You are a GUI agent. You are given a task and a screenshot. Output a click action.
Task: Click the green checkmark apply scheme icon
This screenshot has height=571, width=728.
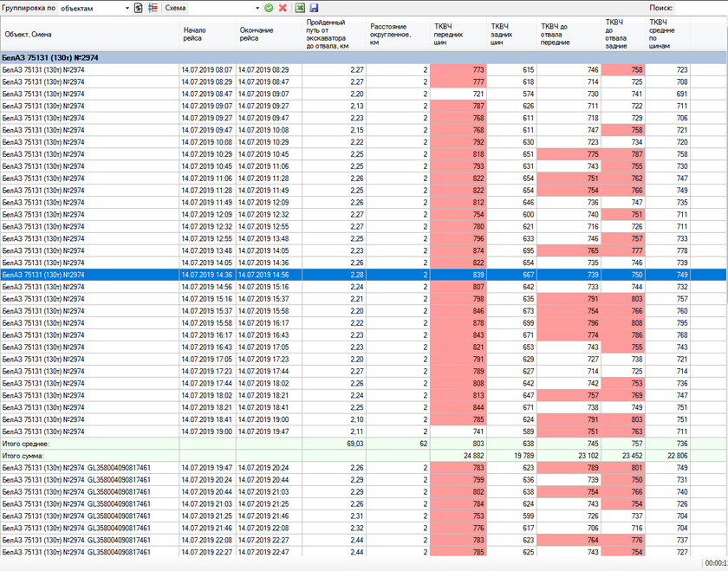pyautogui.click(x=269, y=8)
